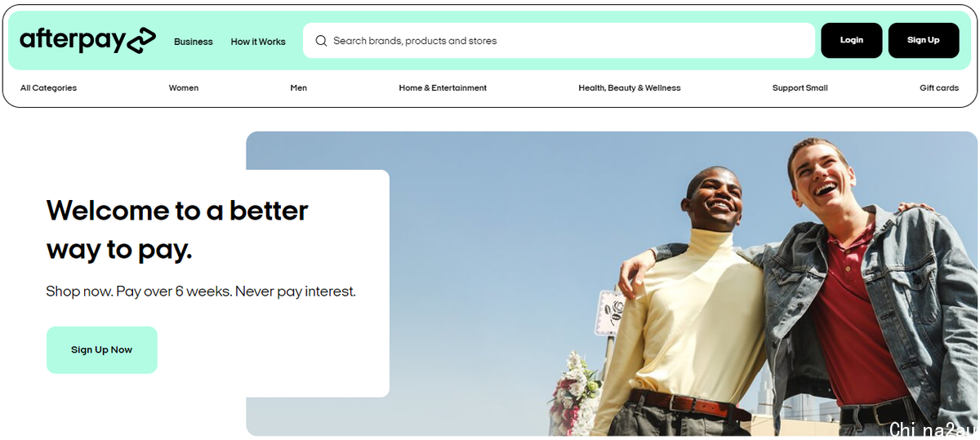The width and height of the screenshot is (980, 440).
Task: Open All Categories menu
Action: click(48, 88)
